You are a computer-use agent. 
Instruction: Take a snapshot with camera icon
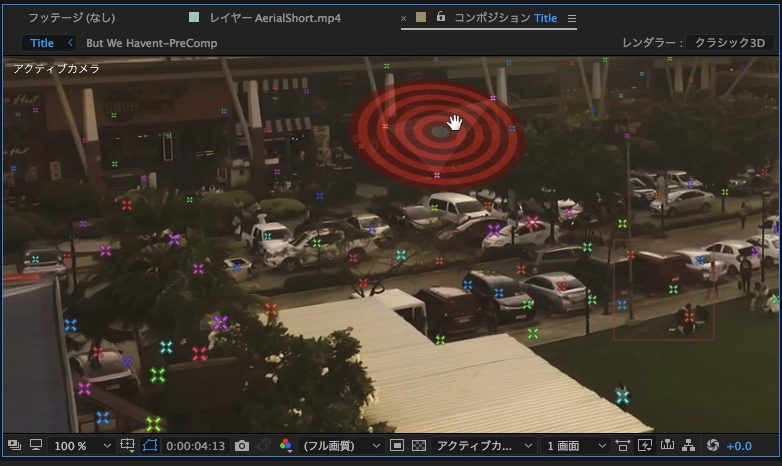[x=242, y=446]
